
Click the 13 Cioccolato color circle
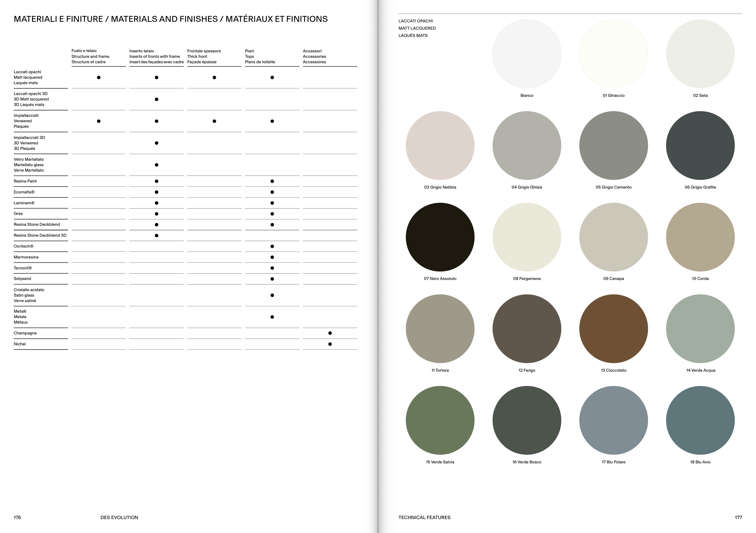(x=614, y=328)
